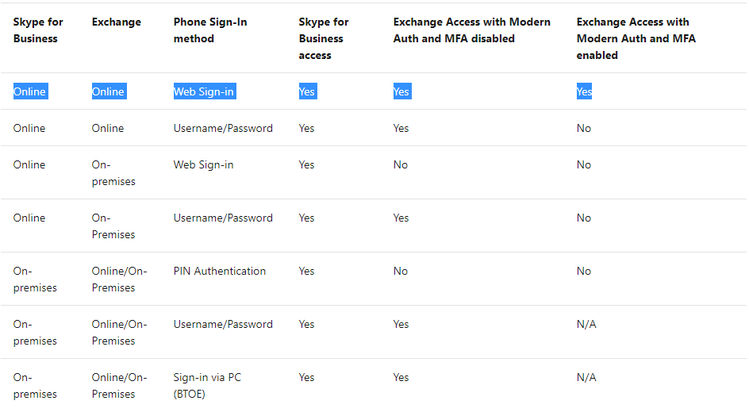Click the Skype for Business column header
Image resolution: width=749 pixels, height=413 pixels.
tap(38, 30)
